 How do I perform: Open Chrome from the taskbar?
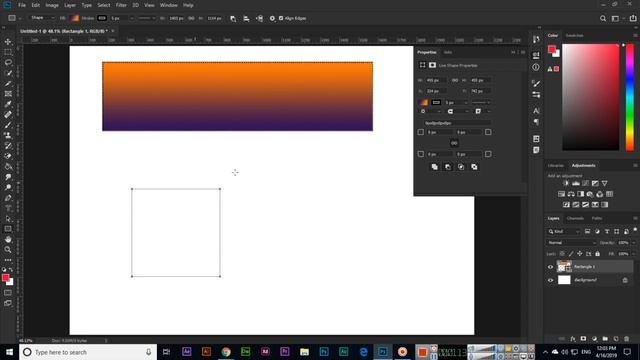coord(226,352)
